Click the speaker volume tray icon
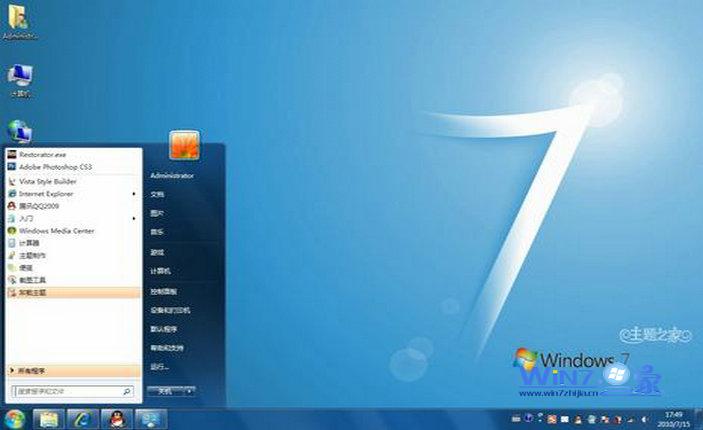703x430 pixels. 644,420
